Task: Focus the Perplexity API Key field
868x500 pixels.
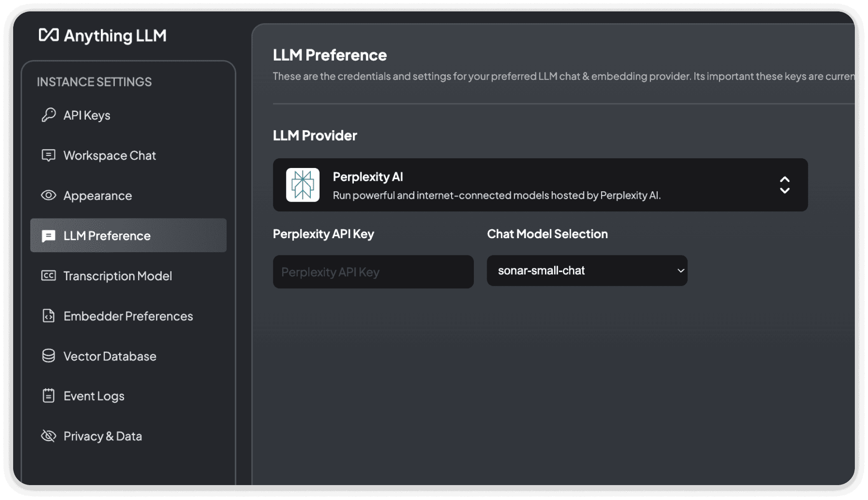Action: point(373,272)
